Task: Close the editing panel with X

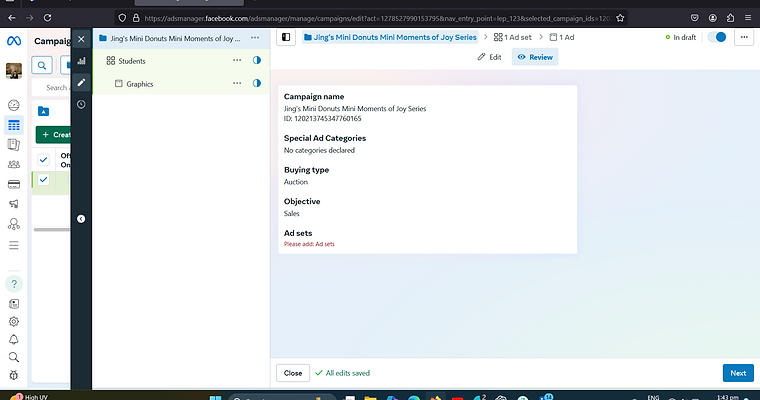Action: point(81,39)
